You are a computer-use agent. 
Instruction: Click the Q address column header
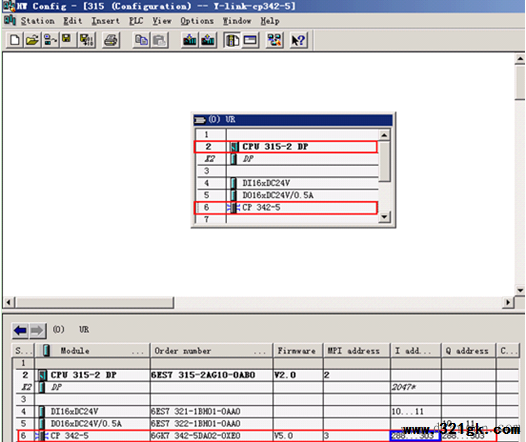pyautogui.click(x=469, y=351)
